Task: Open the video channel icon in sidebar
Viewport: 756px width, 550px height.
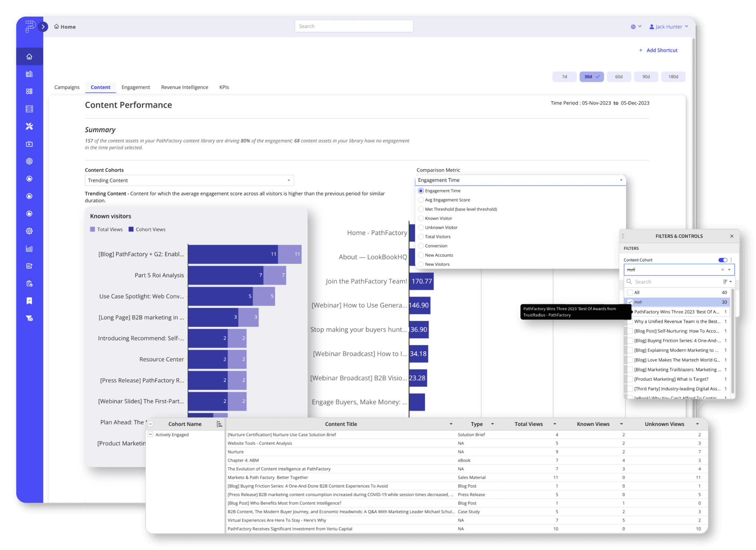Action: coord(29,144)
